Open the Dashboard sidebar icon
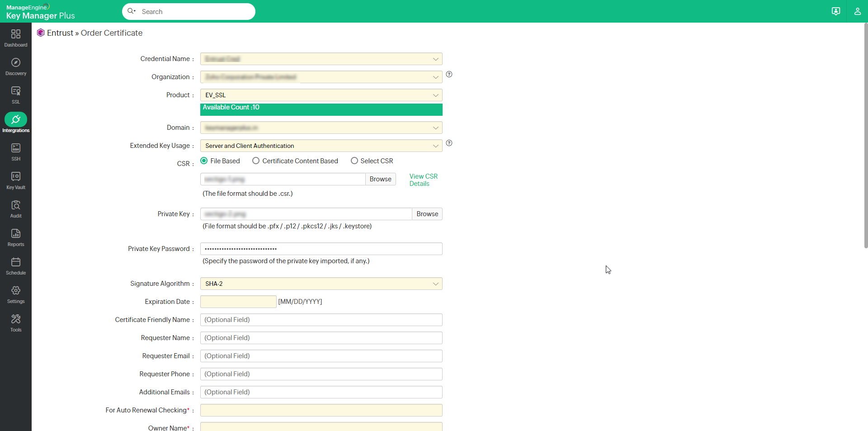This screenshot has width=868, height=431. 16,34
